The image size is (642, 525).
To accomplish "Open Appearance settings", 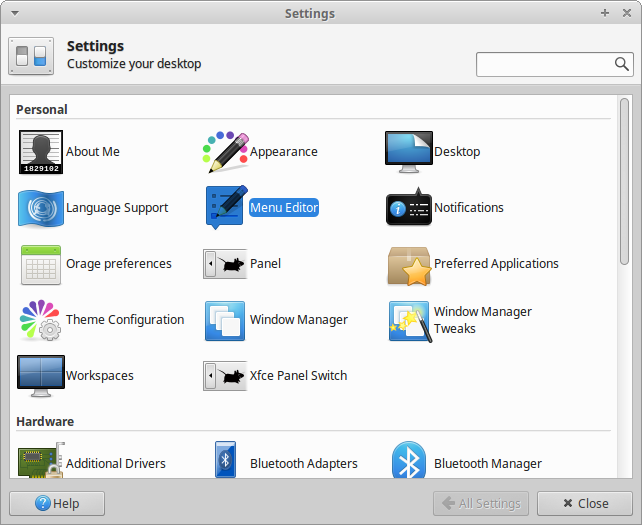I will [x=225, y=152].
